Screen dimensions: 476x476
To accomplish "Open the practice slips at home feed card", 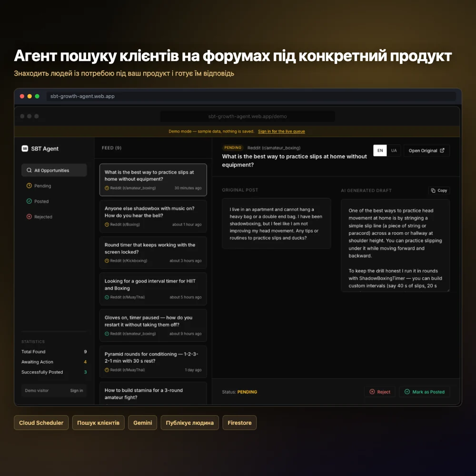I will 153,180.
